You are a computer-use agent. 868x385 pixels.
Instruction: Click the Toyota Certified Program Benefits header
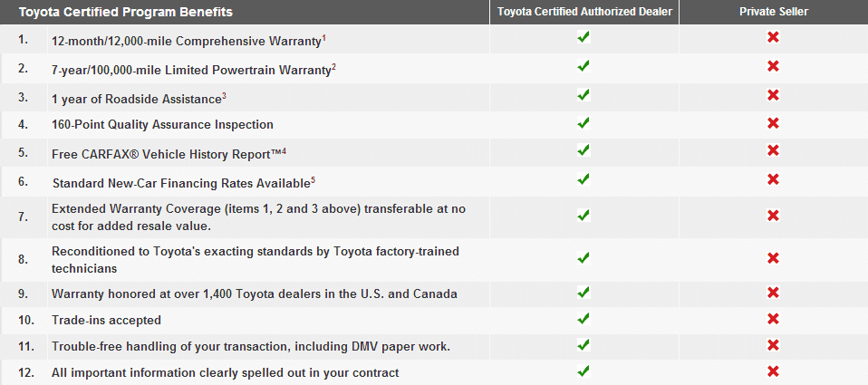point(126,12)
